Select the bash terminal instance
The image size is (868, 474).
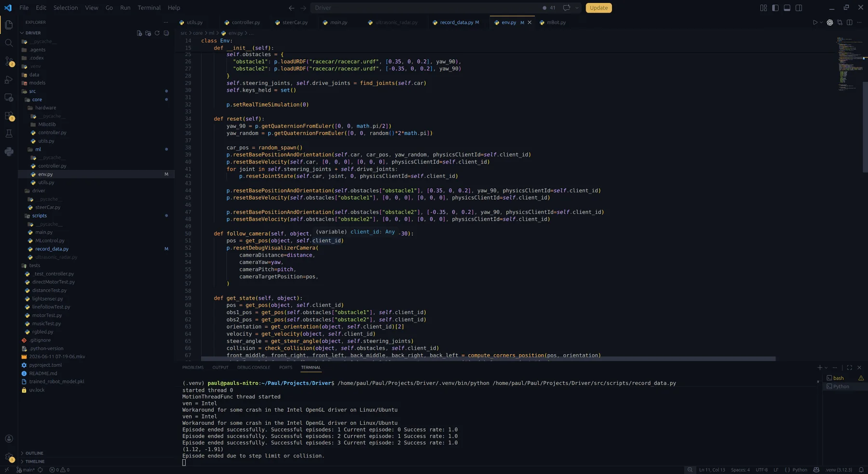pos(845,378)
